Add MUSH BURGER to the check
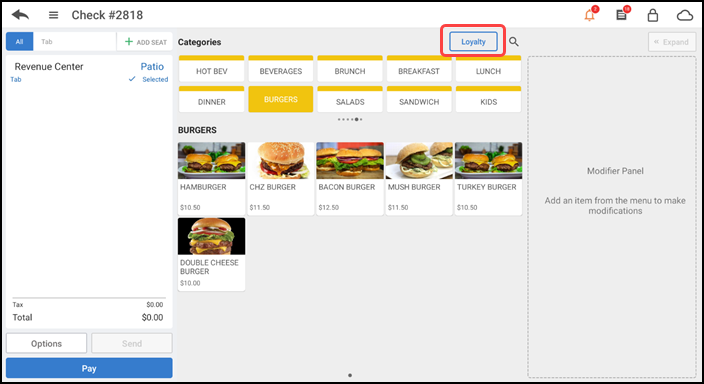This screenshot has width=704, height=384. (419, 179)
